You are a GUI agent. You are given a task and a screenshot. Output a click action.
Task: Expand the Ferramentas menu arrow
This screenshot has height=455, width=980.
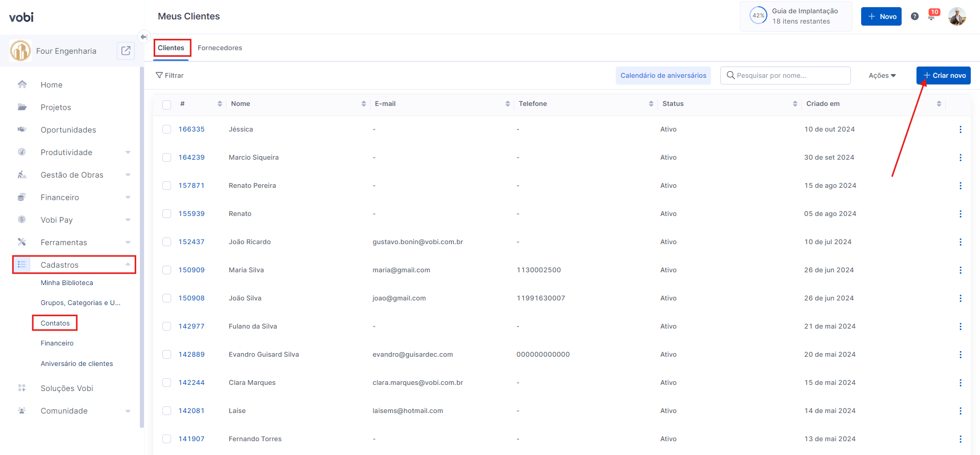pos(128,242)
